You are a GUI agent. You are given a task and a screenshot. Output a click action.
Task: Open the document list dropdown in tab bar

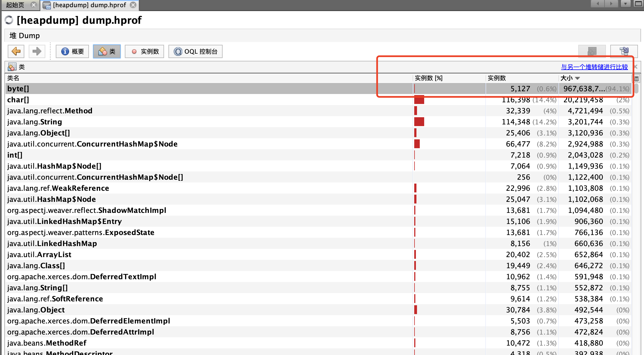click(x=625, y=4)
